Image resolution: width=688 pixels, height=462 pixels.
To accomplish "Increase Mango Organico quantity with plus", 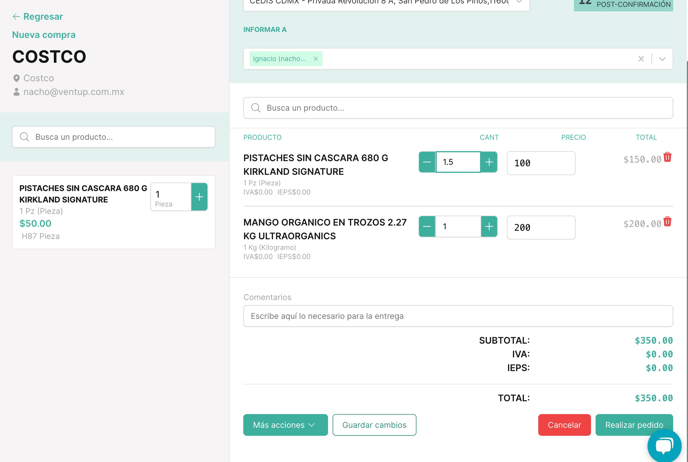I will point(489,227).
